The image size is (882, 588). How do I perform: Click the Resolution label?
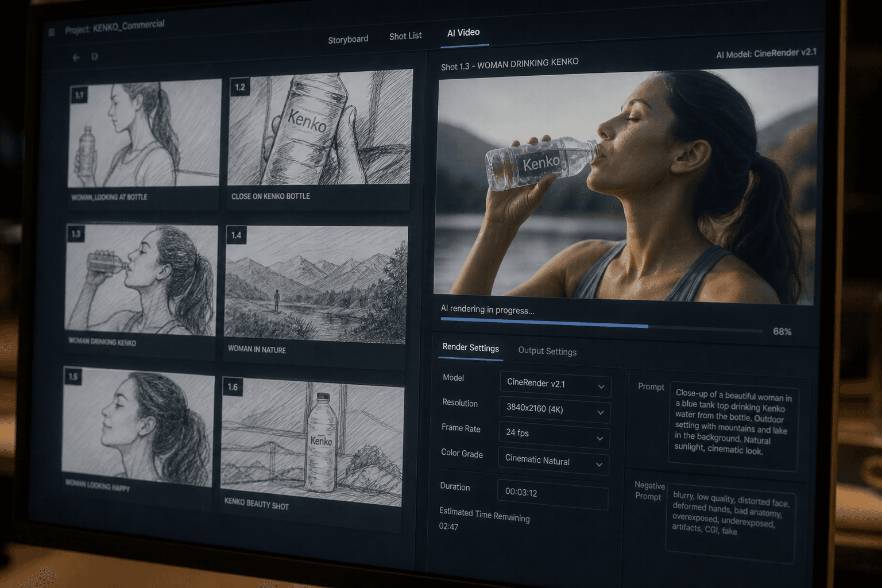[x=459, y=403]
